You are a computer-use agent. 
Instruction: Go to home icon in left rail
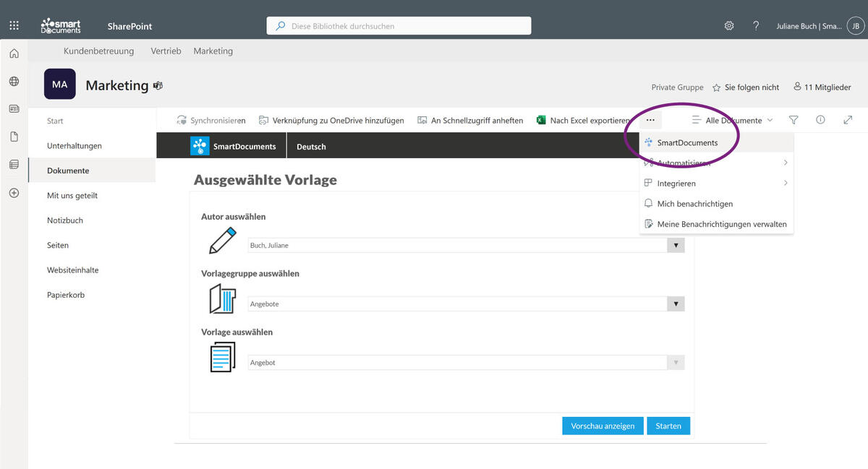click(x=14, y=53)
